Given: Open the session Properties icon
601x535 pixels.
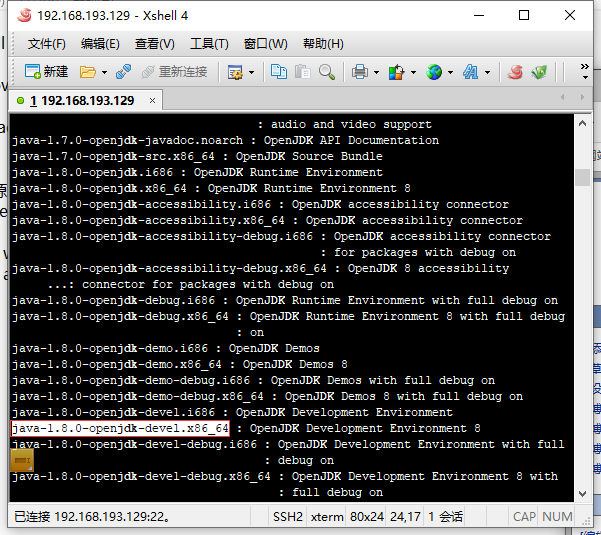Looking at the screenshot, I should [x=235, y=72].
